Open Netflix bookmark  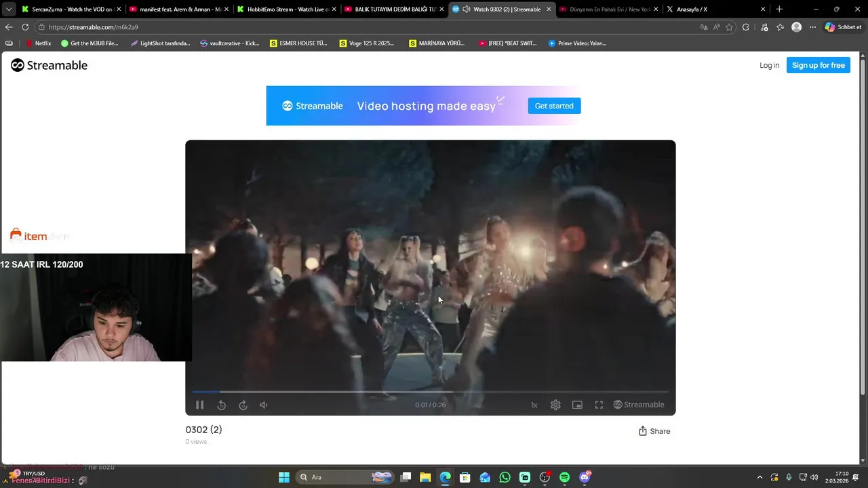38,43
